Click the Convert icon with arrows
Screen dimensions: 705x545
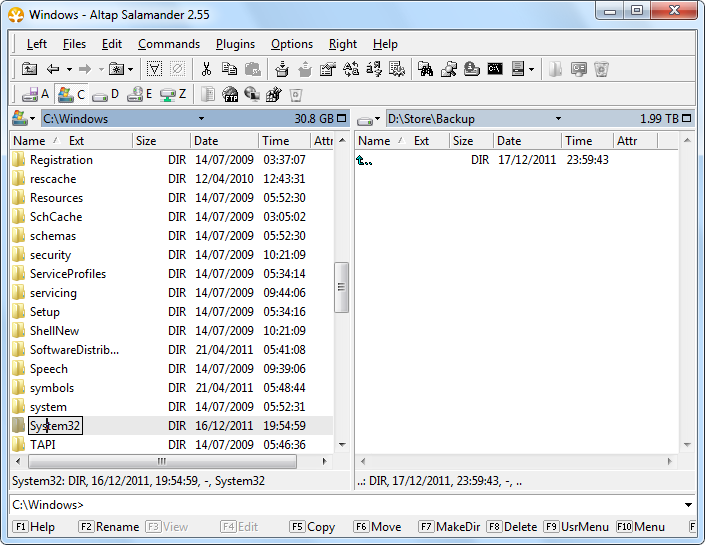[374, 69]
